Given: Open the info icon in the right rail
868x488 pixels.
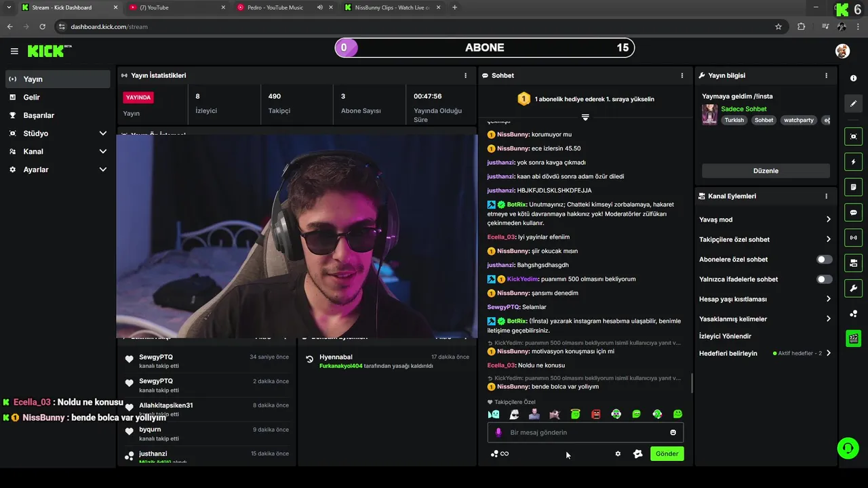Looking at the screenshot, I should pyautogui.click(x=853, y=79).
